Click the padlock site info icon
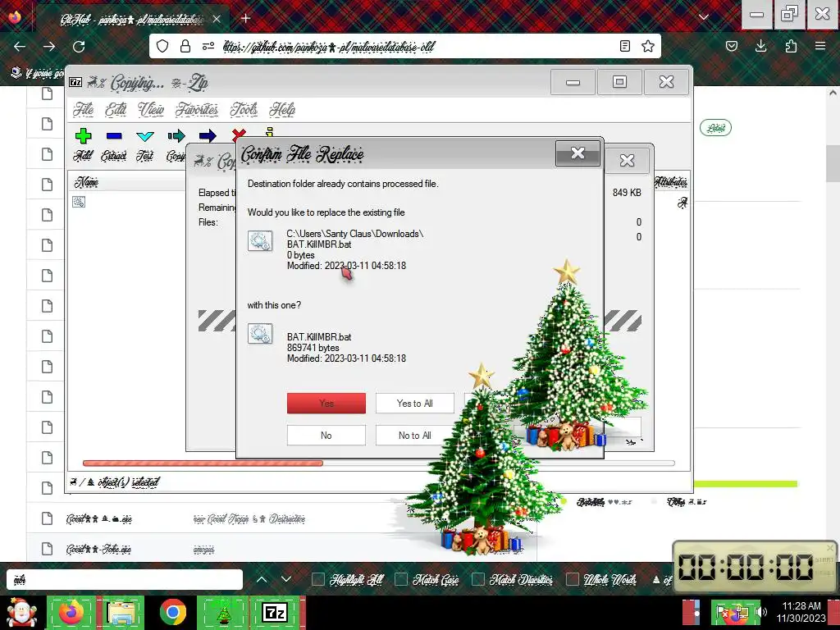 (185, 46)
